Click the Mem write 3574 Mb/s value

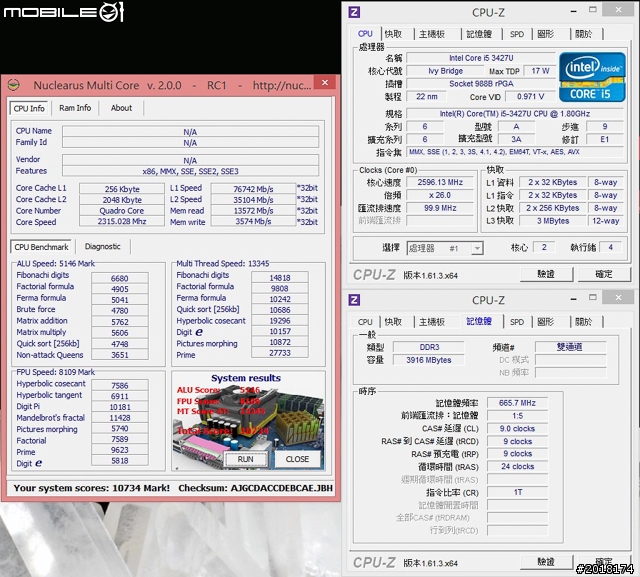pos(253,222)
